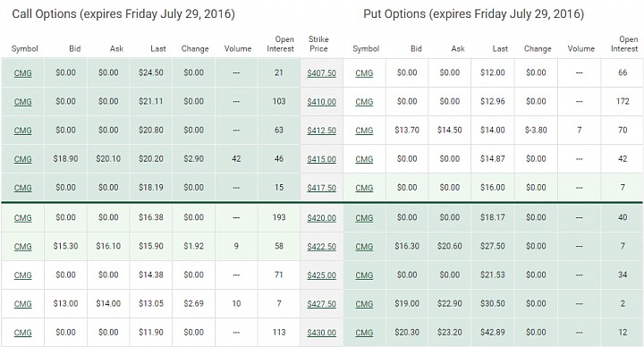Open CMG put symbol in $407.50 row

pos(364,73)
